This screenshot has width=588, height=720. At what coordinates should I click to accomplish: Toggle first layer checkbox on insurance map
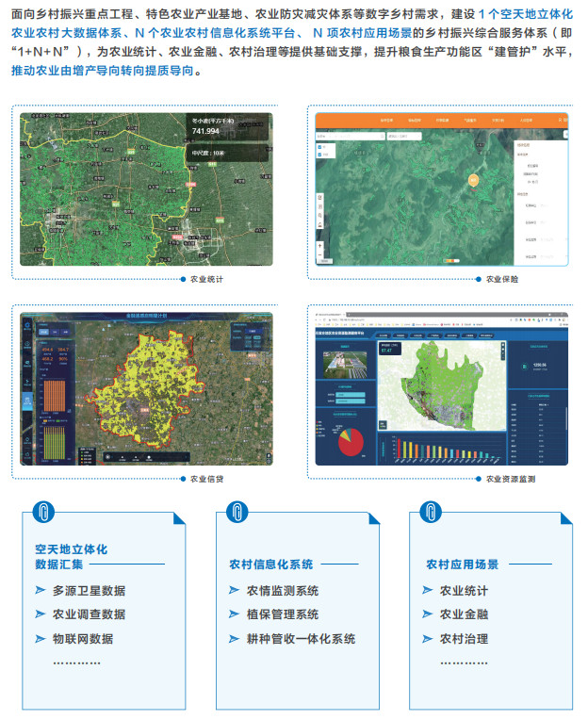pyautogui.click(x=320, y=147)
